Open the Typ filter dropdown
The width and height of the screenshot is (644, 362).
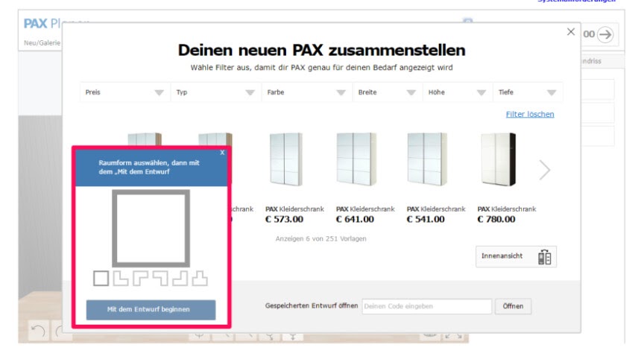pyautogui.click(x=216, y=92)
